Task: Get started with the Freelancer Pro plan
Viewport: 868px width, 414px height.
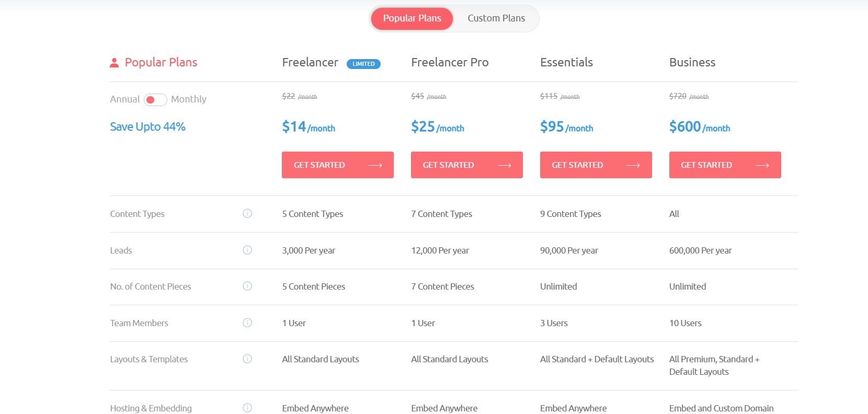Action: (x=466, y=165)
